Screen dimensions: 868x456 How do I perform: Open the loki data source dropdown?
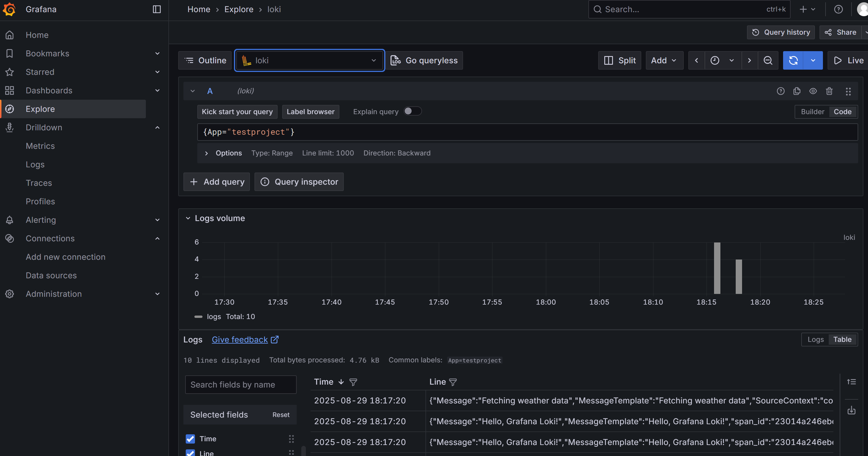coord(309,60)
